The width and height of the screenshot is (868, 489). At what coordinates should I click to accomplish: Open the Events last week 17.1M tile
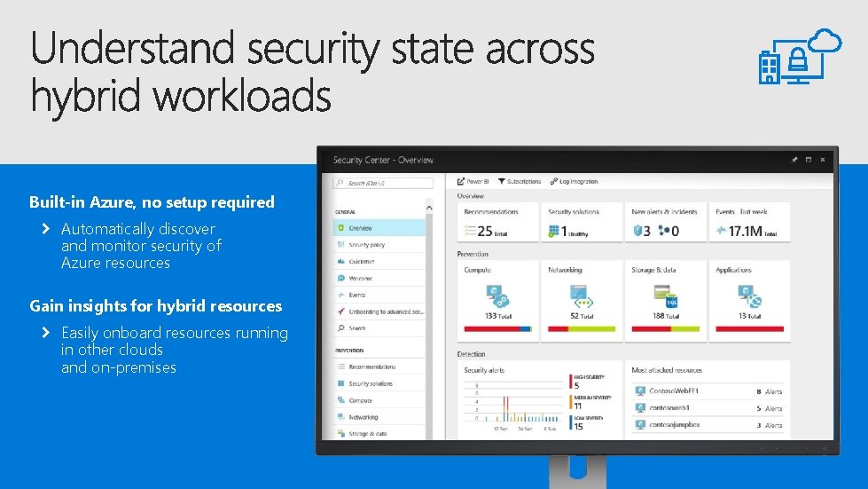pyautogui.click(x=749, y=222)
